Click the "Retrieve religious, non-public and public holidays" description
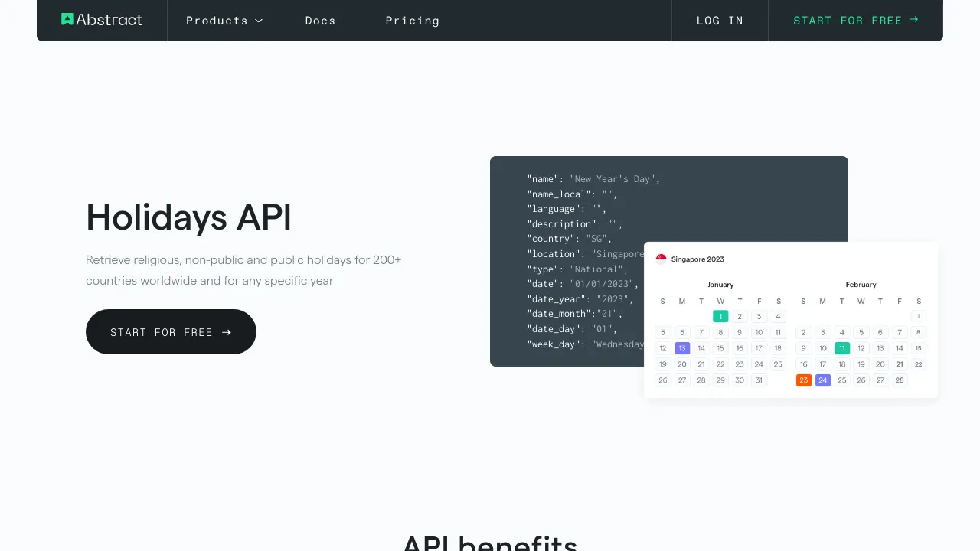Image resolution: width=980 pixels, height=551 pixels. 243,270
